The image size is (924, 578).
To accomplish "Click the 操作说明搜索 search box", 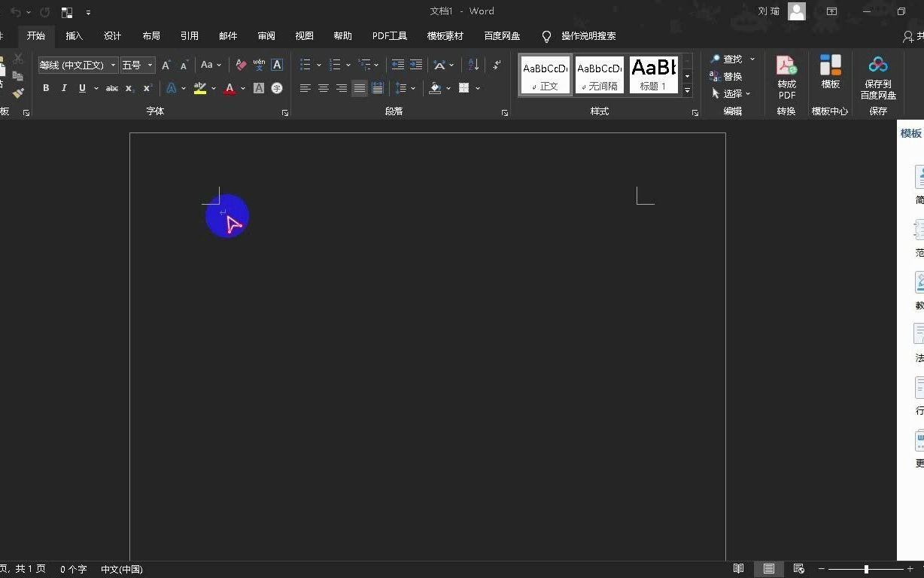I will point(579,35).
